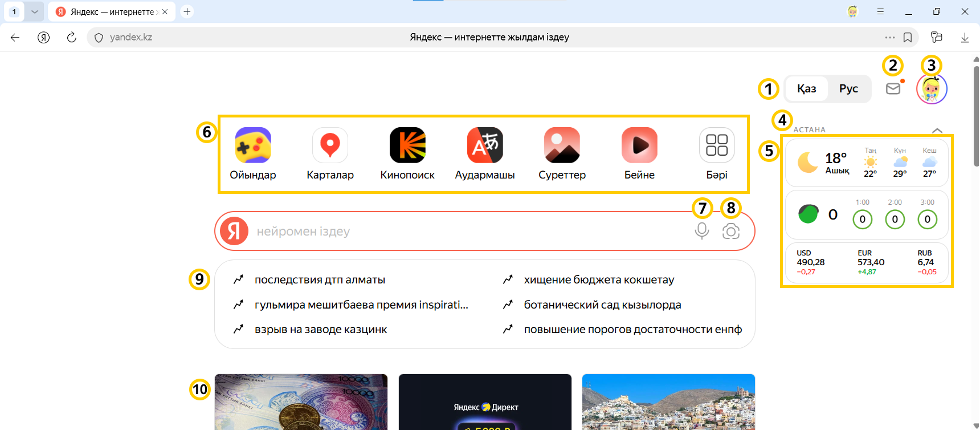View the Кеш evening forecast 27°
The height and width of the screenshot is (430, 980).
930,163
